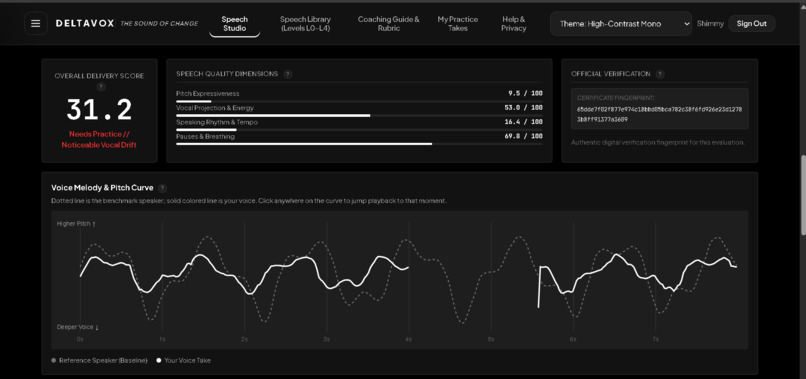Expand the Theme: High-Contrast Mono dropdown
Screen dimensions: 806x379
coord(620,24)
